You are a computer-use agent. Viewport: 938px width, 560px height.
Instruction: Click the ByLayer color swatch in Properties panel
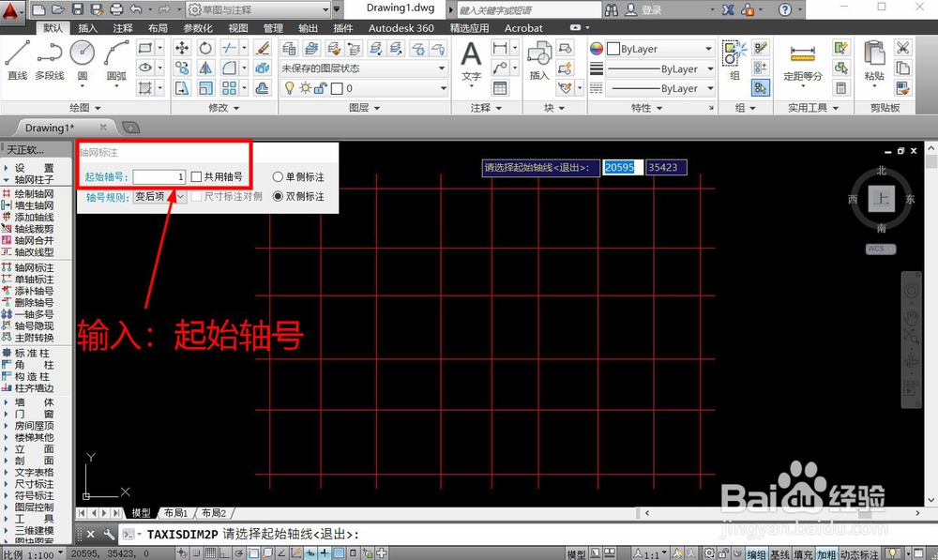click(x=613, y=49)
